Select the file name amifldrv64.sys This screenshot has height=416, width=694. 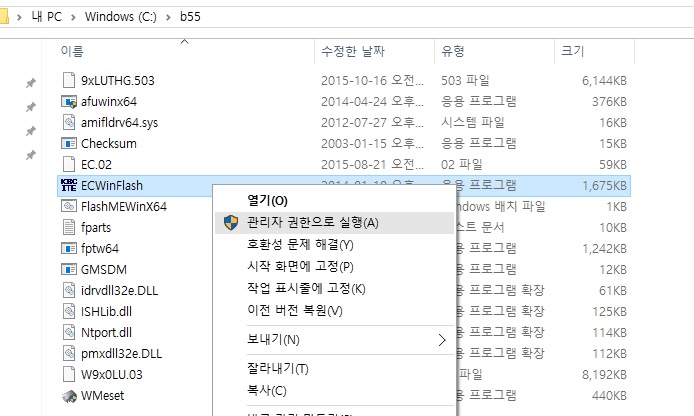[x=120, y=123]
